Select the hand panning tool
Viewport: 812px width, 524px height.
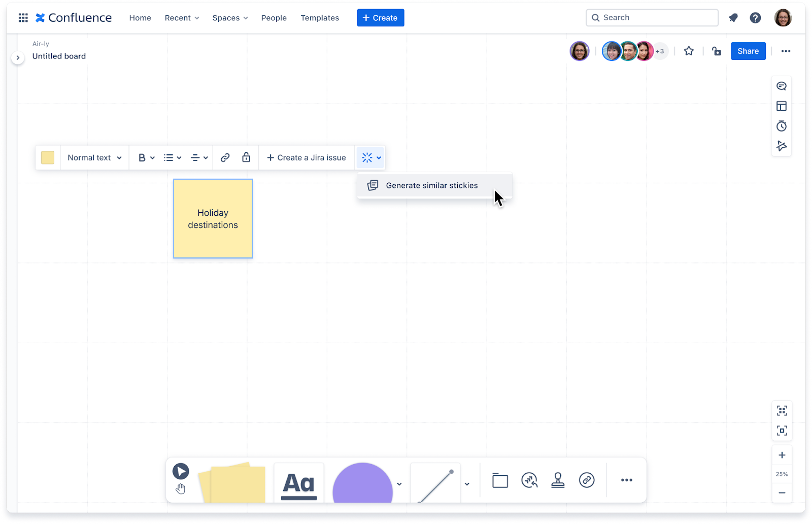click(181, 489)
